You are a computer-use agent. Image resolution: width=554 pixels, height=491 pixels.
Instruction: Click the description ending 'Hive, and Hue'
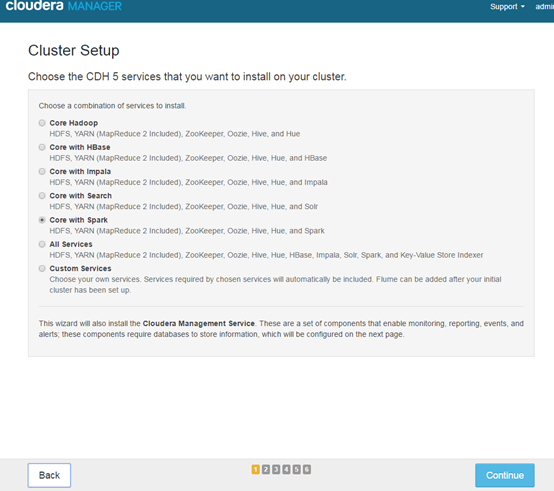click(175, 134)
